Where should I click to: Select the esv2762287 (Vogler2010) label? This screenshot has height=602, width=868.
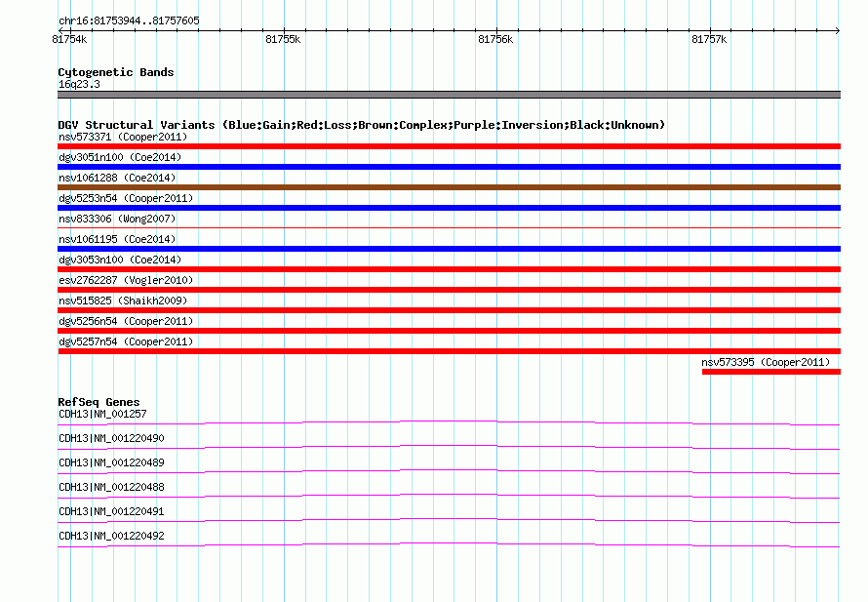[126, 280]
